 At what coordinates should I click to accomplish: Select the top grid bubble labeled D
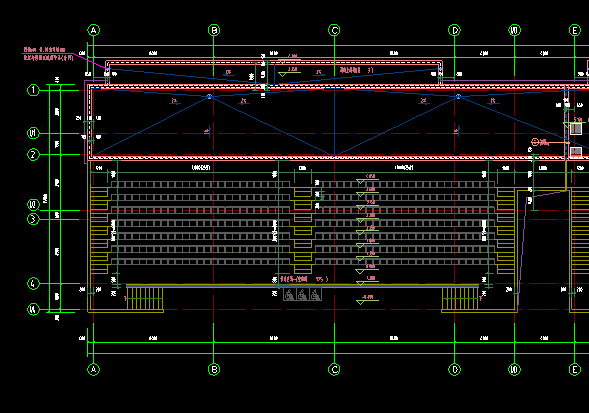pos(455,30)
